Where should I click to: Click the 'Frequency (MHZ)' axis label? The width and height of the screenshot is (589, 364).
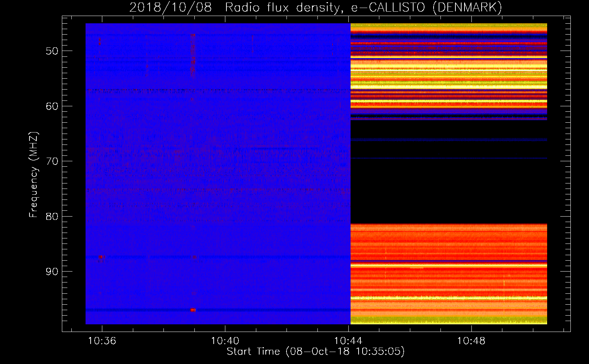click(x=33, y=175)
